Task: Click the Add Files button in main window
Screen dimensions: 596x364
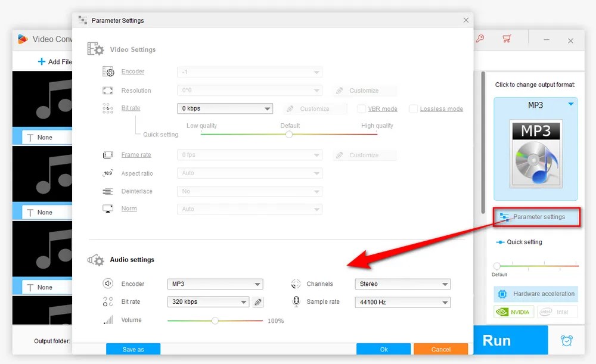Action: [x=55, y=61]
